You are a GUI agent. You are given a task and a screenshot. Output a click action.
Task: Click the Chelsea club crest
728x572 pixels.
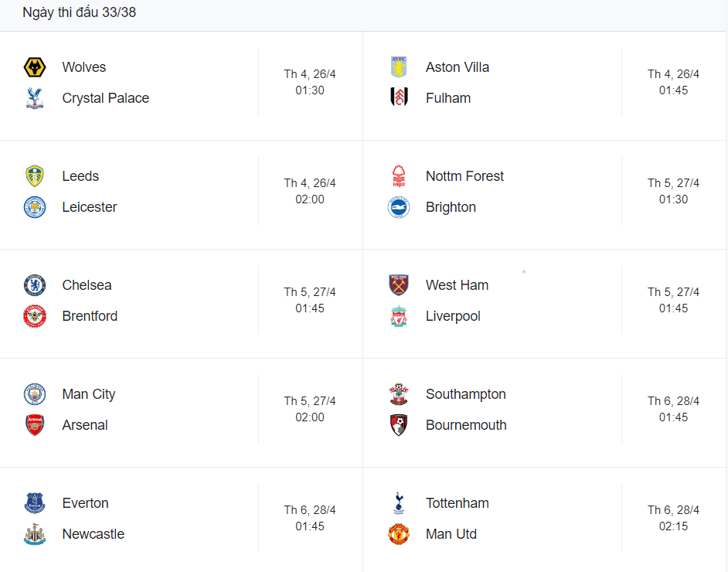coord(35,285)
